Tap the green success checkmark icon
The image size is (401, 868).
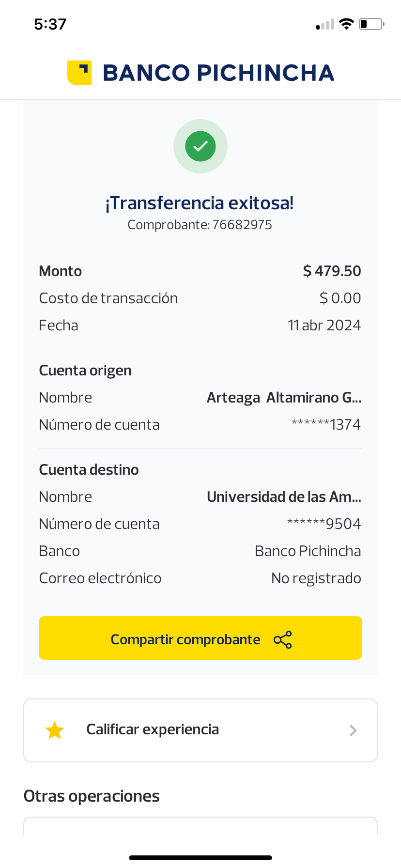point(200,146)
